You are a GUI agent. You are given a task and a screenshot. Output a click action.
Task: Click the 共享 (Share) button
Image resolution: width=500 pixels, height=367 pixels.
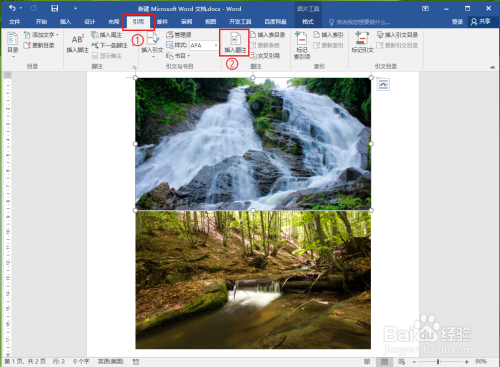click(x=481, y=22)
